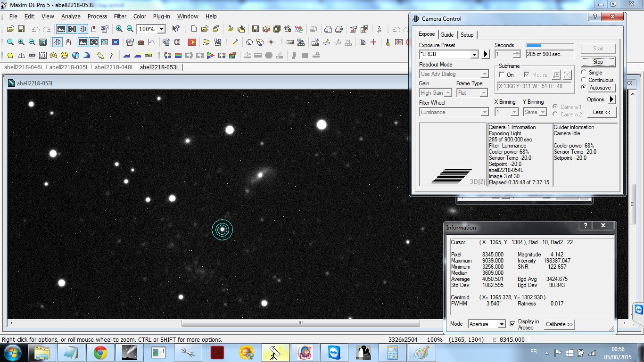This screenshot has width=644, height=362.
Task: Click the image horizontal scrollbar thumb
Action: tap(300, 323)
